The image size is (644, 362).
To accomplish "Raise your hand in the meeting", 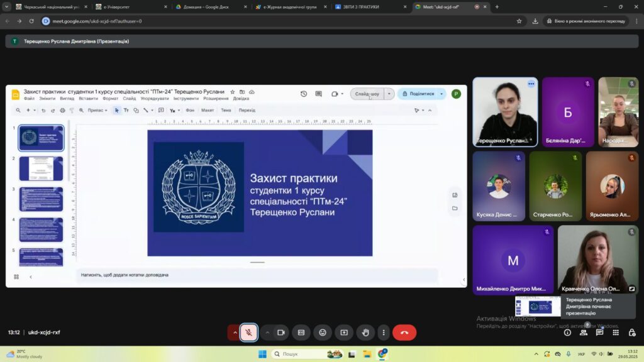I will click(x=365, y=332).
